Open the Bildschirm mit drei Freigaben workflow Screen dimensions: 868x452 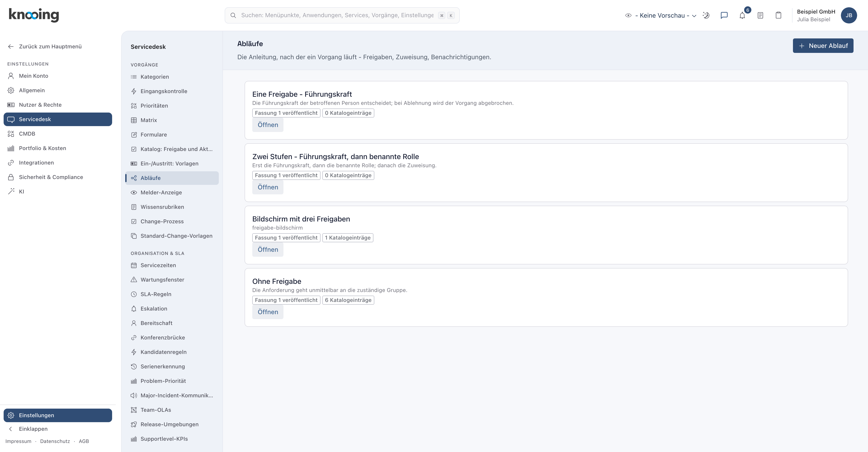(x=268, y=249)
